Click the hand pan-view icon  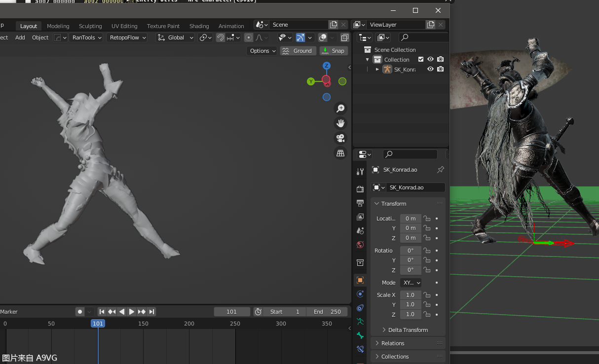pos(340,123)
